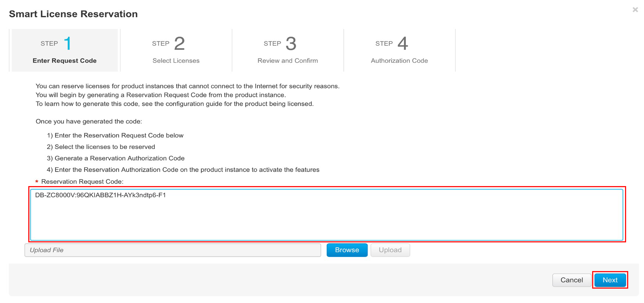Click instruction '1) Enter the Reservation Request Code below'
Viewport: 644px width, 303px height.
point(115,135)
